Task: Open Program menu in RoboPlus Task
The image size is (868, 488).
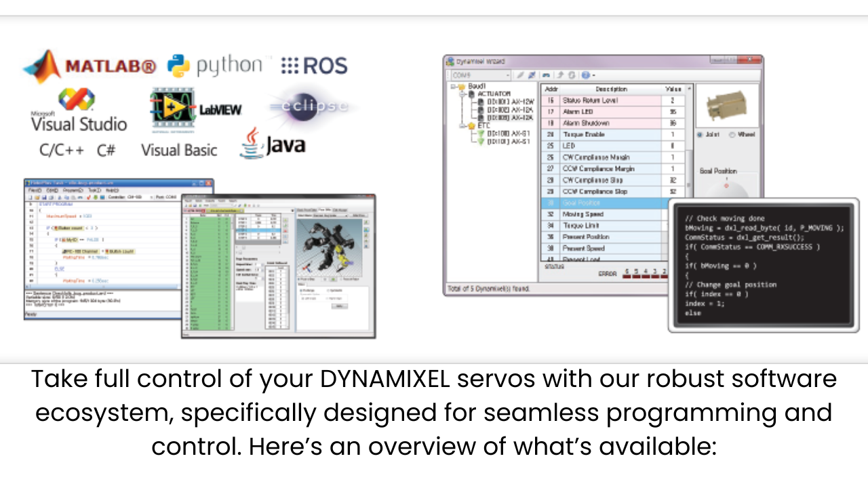Action: click(73, 190)
